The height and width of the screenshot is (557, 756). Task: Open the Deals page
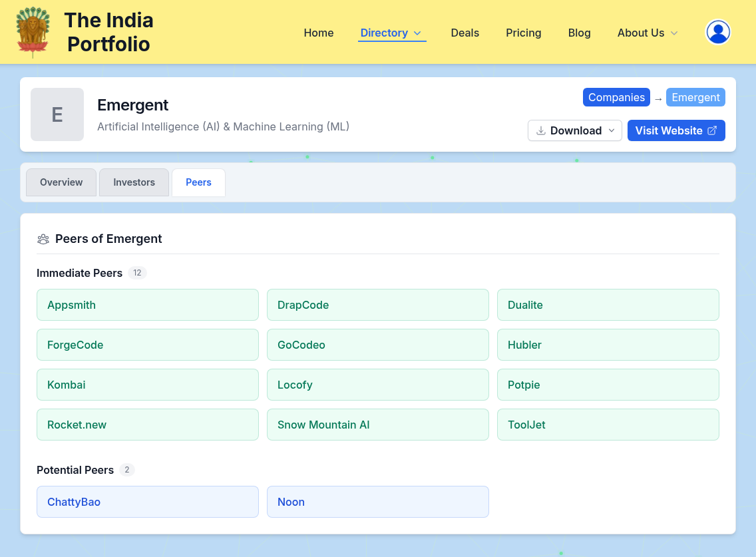(465, 33)
